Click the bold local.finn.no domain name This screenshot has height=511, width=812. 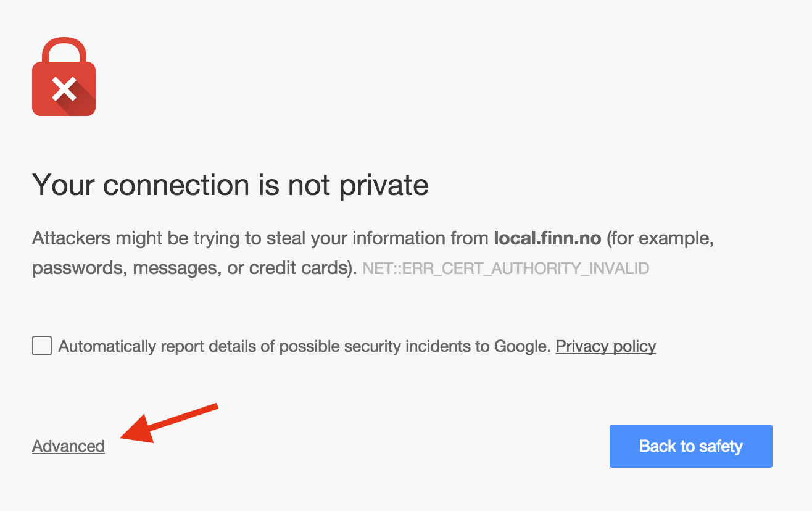coord(548,238)
